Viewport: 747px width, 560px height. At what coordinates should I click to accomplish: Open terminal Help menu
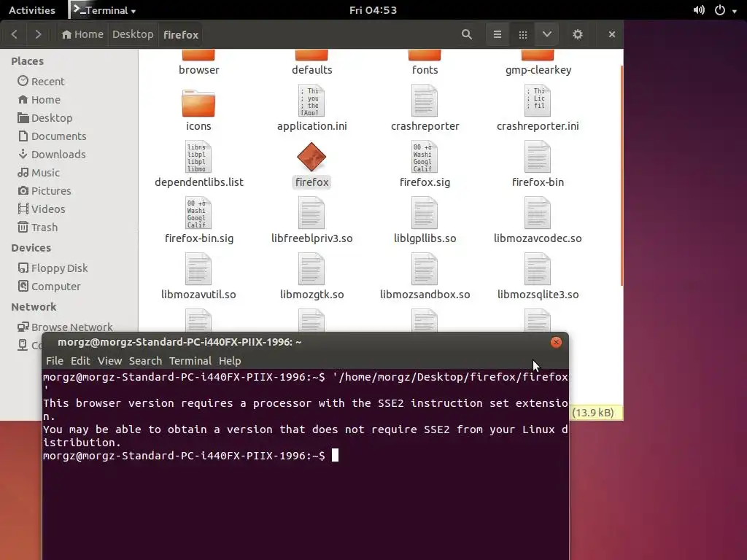click(230, 361)
